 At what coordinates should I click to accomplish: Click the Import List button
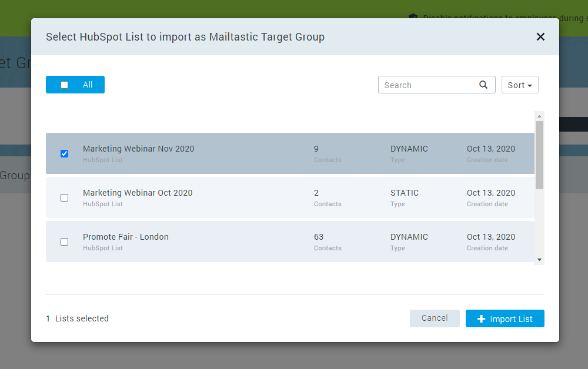(505, 318)
